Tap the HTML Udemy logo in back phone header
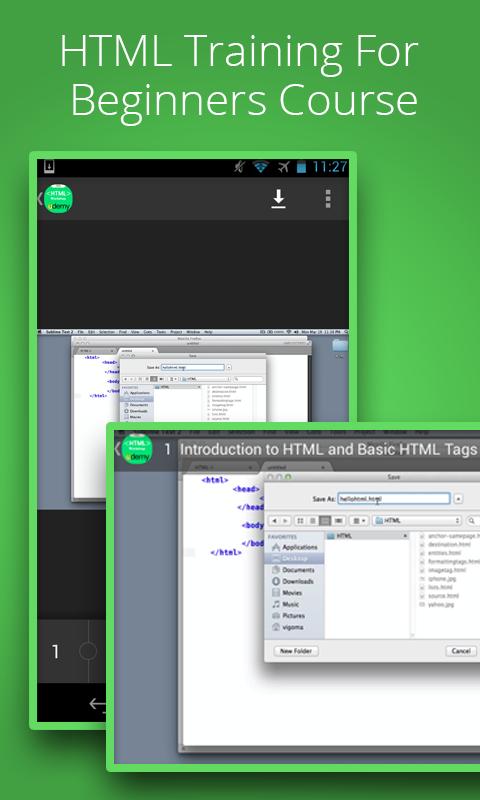The height and width of the screenshot is (800, 480). 58,198
